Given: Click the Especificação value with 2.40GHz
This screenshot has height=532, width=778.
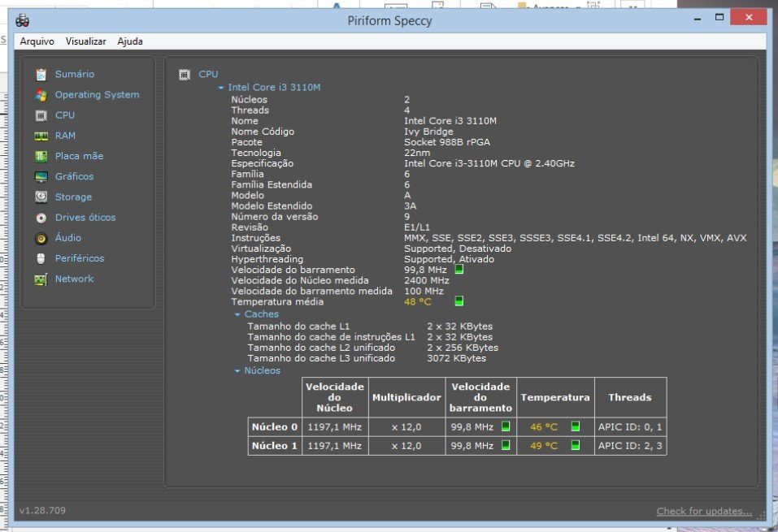Looking at the screenshot, I should click(489, 163).
